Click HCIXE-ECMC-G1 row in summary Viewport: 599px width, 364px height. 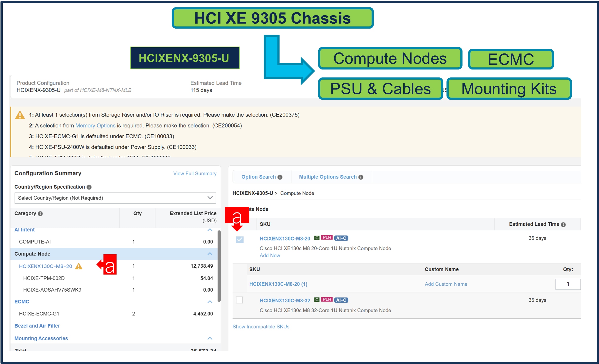pos(114,314)
